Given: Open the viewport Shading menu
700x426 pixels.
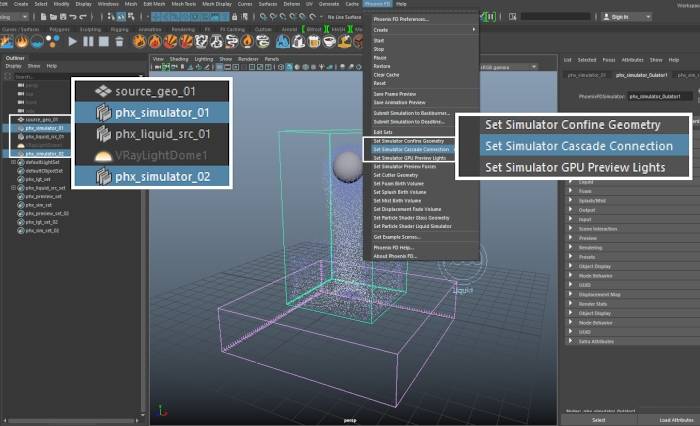Looking at the screenshot, I should coord(179,59).
